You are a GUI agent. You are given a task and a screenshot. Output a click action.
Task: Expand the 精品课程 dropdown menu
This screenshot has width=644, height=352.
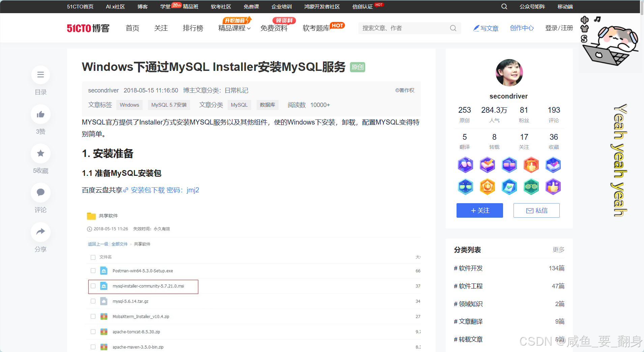tap(234, 28)
